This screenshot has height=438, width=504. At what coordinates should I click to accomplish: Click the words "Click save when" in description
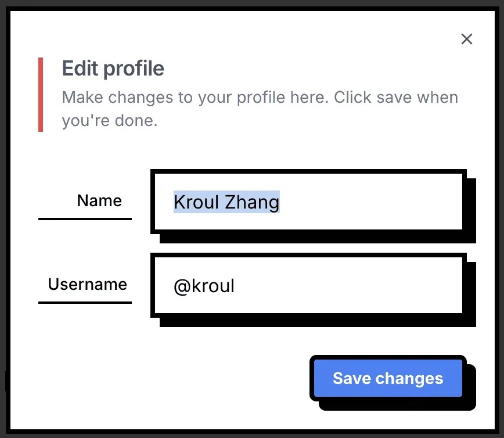[x=396, y=97]
